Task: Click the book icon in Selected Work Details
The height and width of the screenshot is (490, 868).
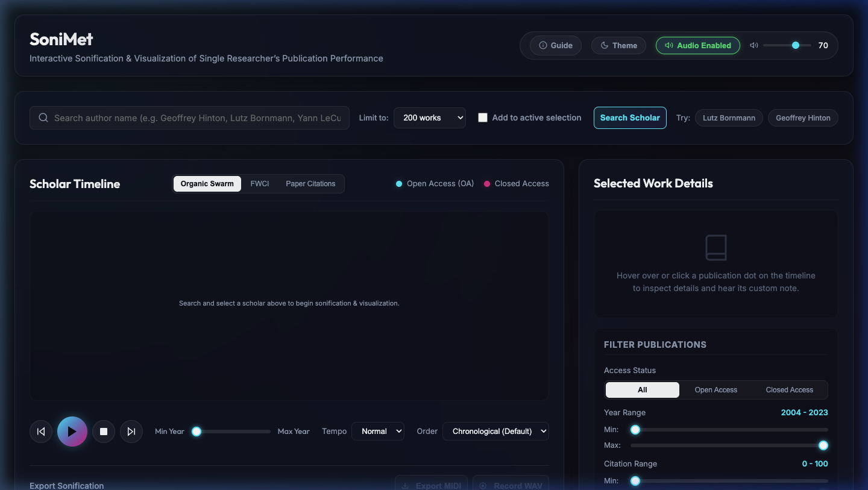Action: click(716, 248)
